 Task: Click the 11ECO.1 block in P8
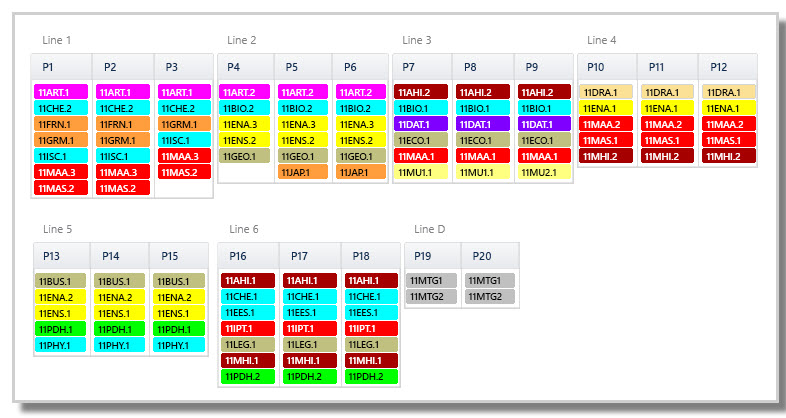483,140
